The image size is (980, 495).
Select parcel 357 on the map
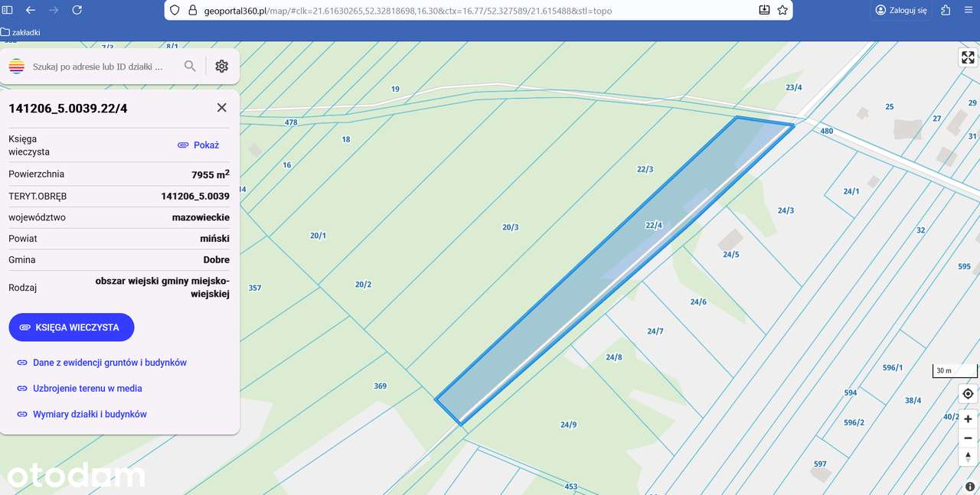[x=255, y=288]
